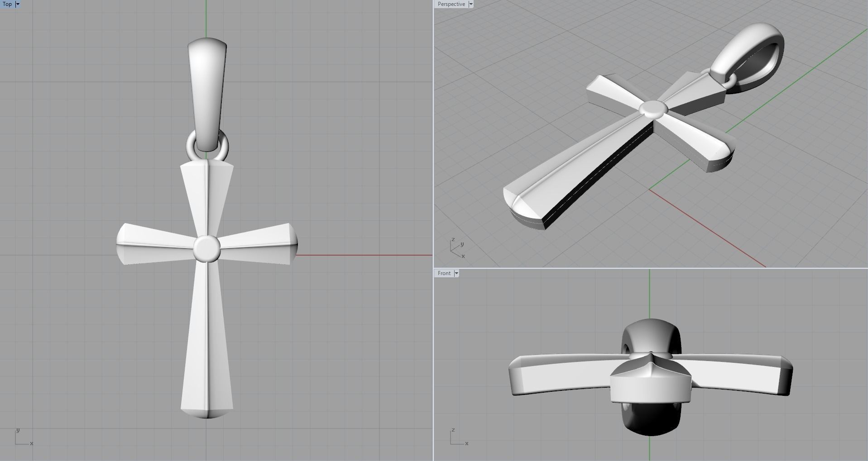868x461 pixels.
Task: Click the Perspective viewport title label
Action: tap(451, 4)
